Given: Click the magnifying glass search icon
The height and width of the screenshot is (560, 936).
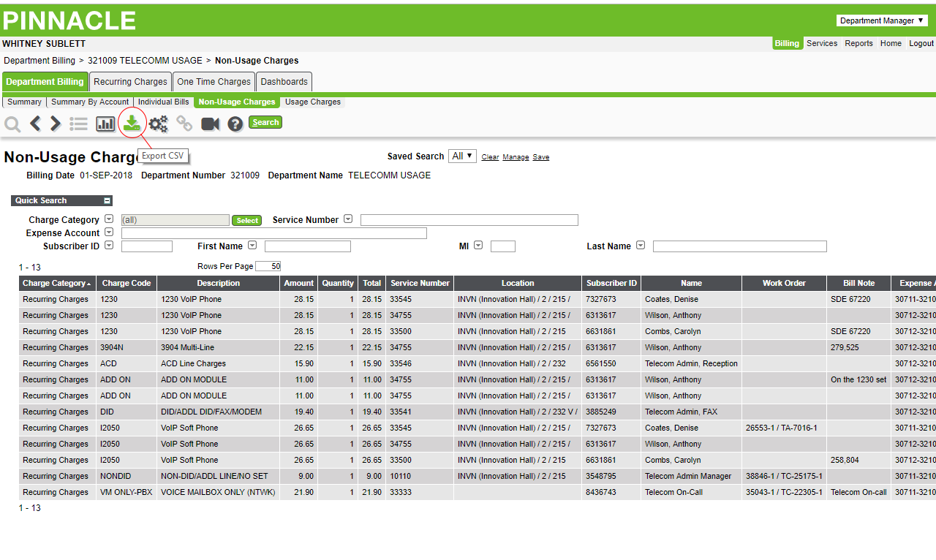Looking at the screenshot, I should click(x=12, y=124).
